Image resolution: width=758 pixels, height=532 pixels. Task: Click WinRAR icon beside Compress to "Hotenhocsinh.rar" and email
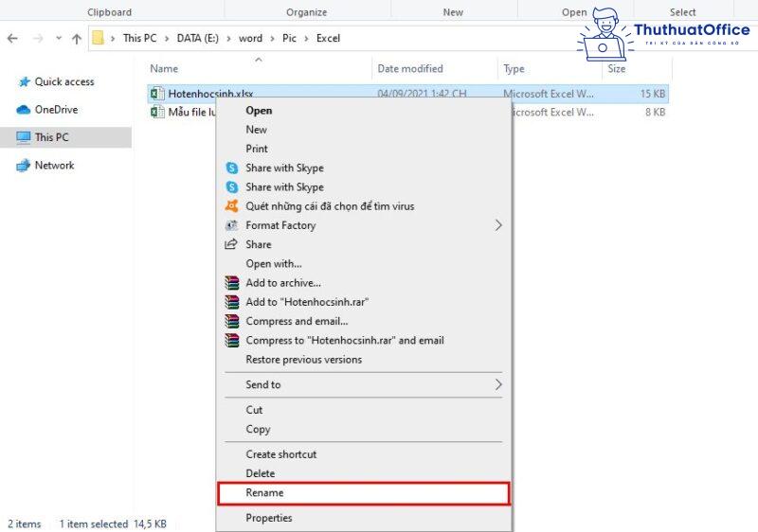coord(232,341)
